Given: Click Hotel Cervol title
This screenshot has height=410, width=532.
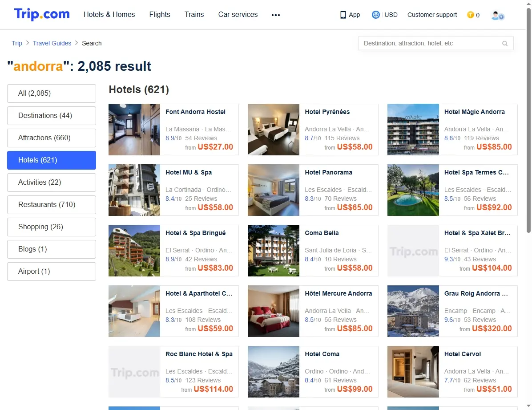Looking at the screenshot, I should [463, 354].
